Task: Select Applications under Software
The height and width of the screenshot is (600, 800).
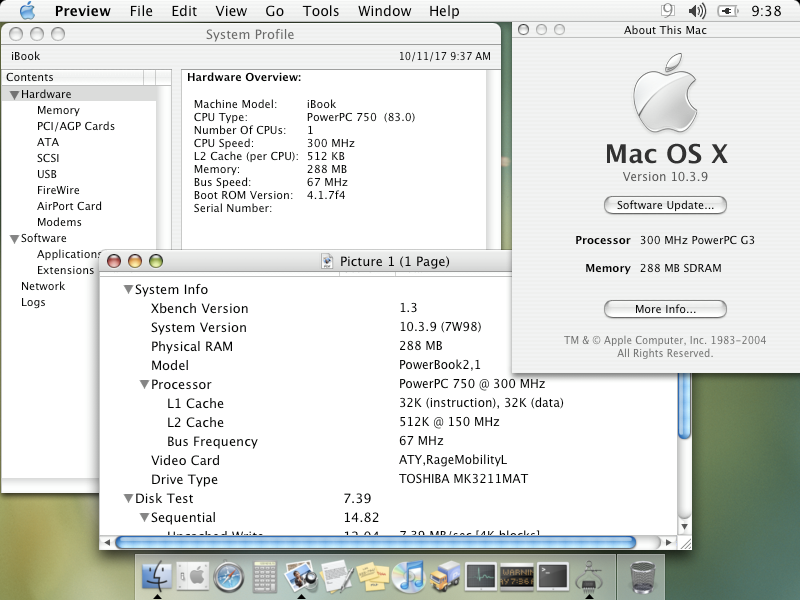Action: (x=68, y=254)
